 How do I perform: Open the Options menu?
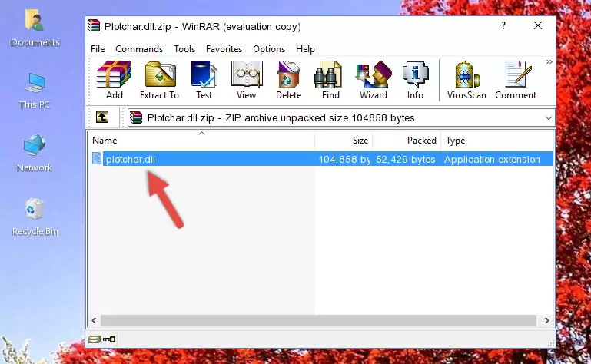point(269,49)
